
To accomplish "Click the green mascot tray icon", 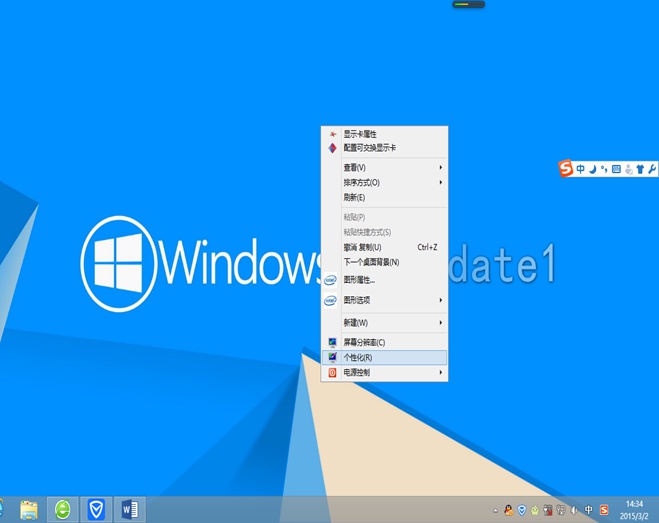I will (535, 510).
